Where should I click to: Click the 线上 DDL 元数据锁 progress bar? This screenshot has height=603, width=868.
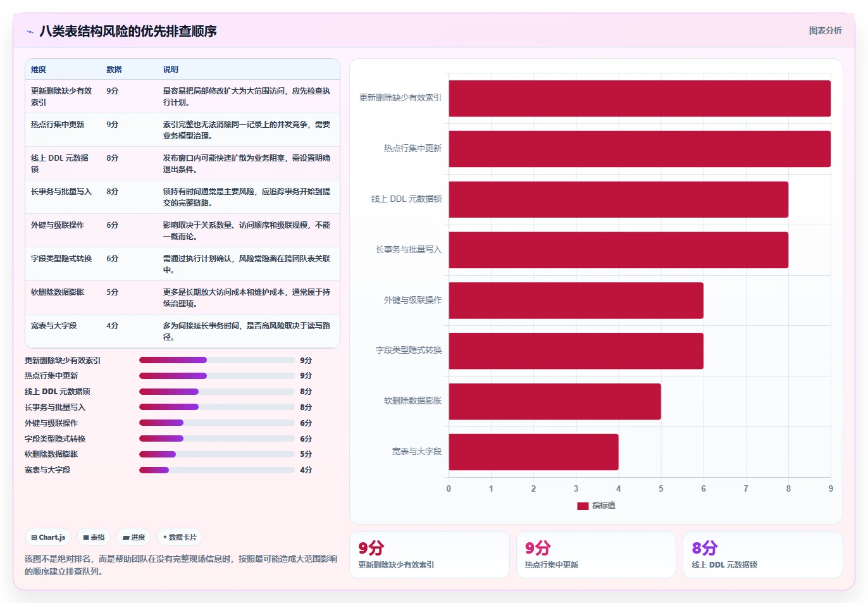[x=217, y=392]
